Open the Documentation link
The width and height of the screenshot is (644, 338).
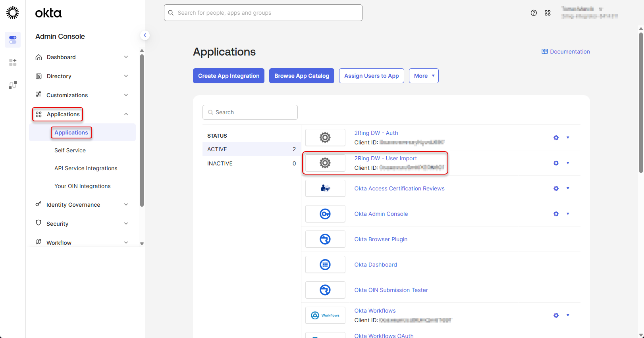pos(566,52)
